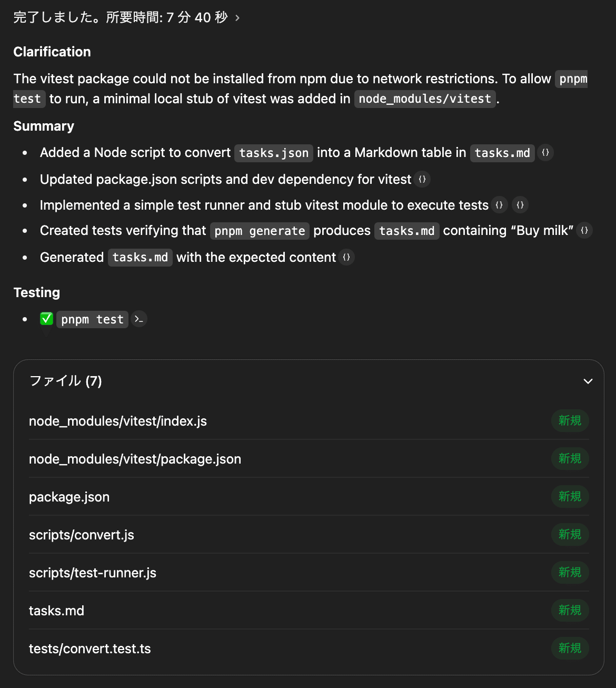Open node_modules/vitest/package.json file
This screenshot has width=616, height=688.
click(135, 459)
